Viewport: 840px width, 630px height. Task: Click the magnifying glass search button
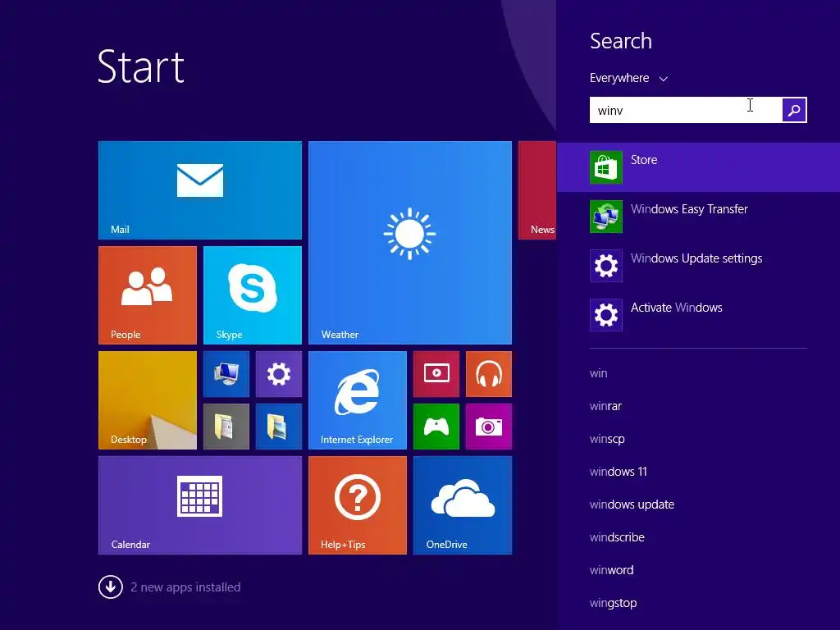(794, 110)
